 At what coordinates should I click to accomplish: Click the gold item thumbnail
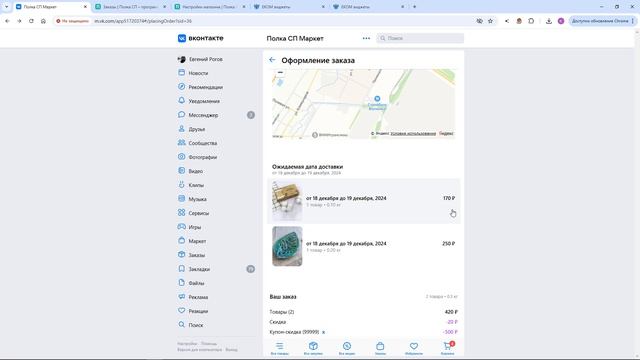[287, 201]
